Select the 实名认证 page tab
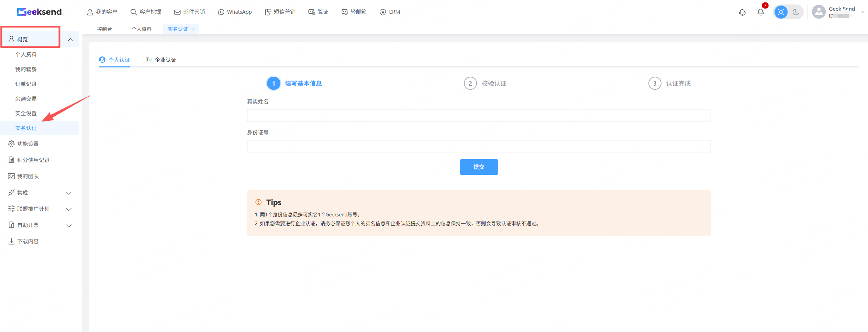 (178, 29)
